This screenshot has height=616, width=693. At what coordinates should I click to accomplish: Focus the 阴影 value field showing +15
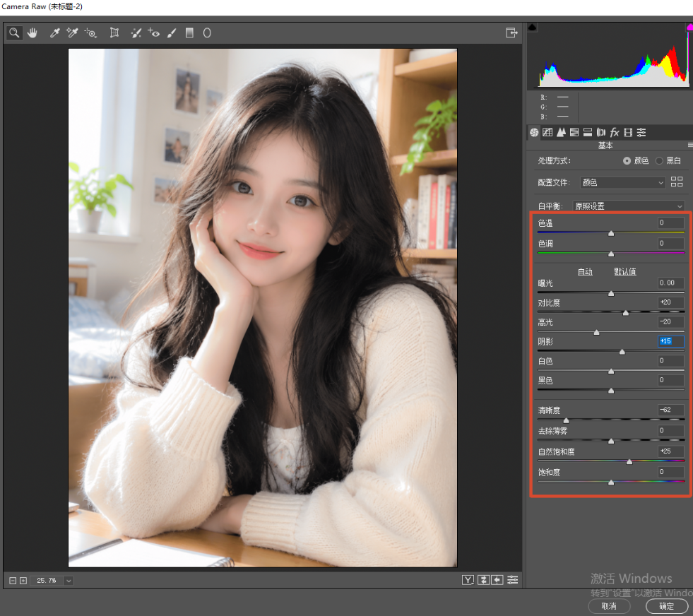[x=670, y=341]
